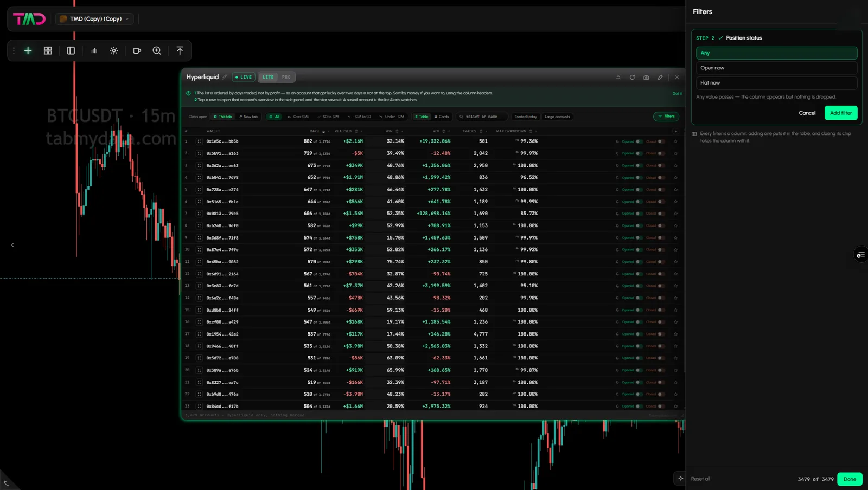Click the mug icon in the top toolbar
This screenshot has width=868, height=490.
point(137,50)
